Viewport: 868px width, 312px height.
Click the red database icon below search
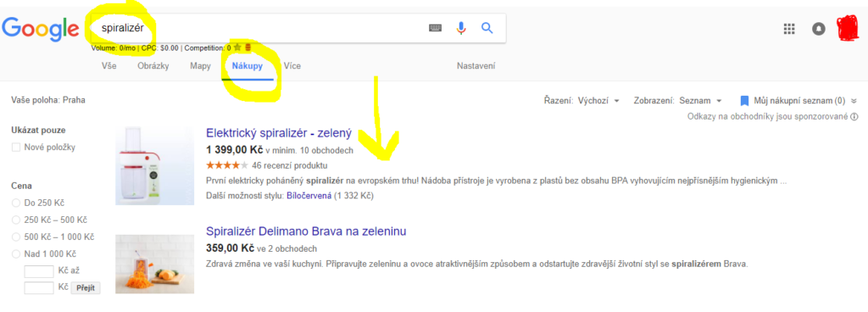point(248,48)
